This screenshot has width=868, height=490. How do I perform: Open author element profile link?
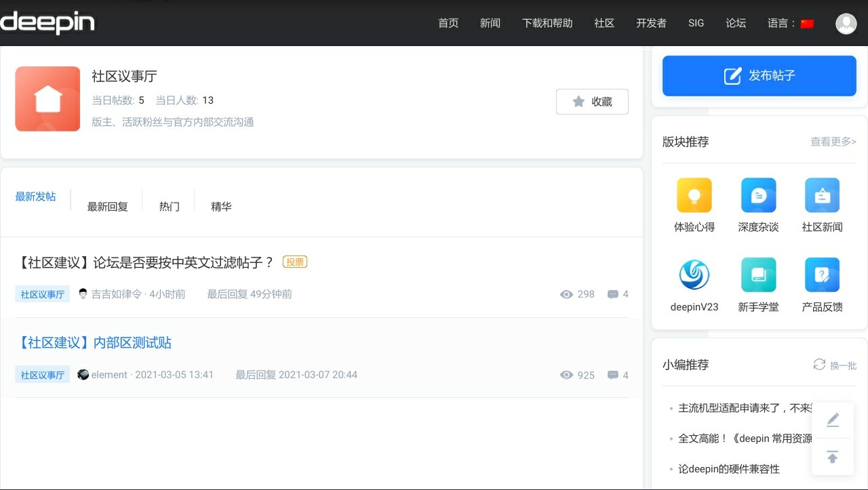[x=109, y=375]
